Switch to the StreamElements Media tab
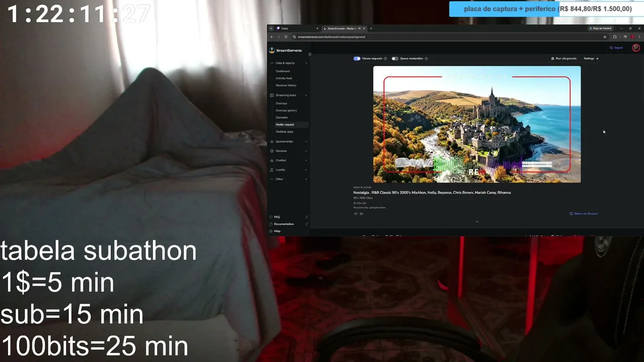The image size is (644, 362). pyautogui.click(x=344, y=28)
